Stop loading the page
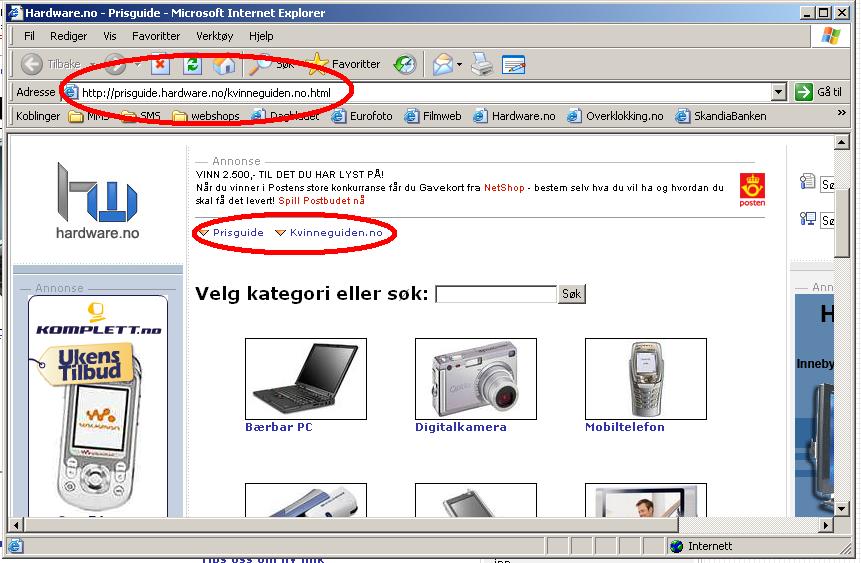The width and height of the screenshot is (861, 563). [x=160, y=64]
